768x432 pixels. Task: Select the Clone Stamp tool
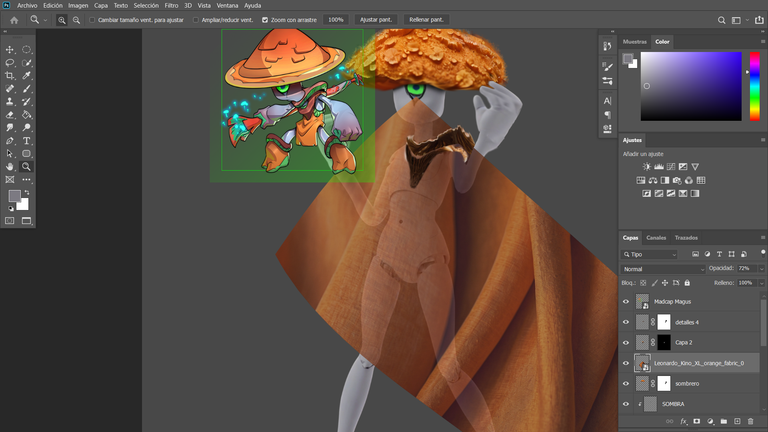10,101
